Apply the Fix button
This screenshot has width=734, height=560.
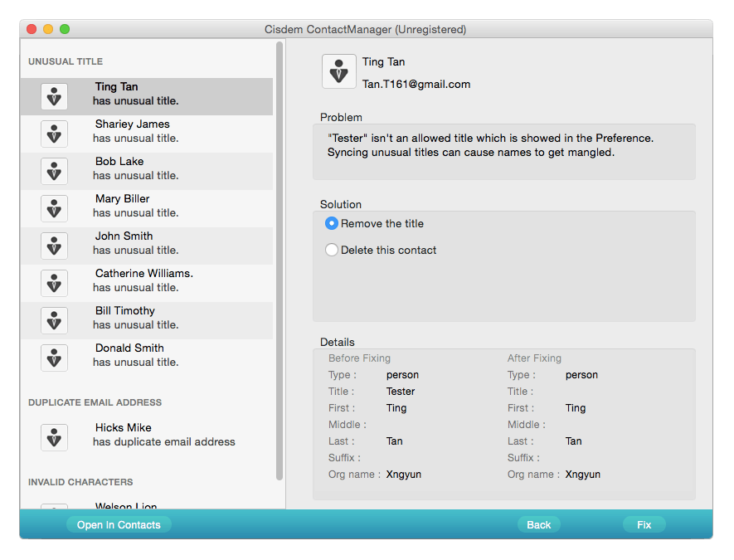tap(644, 525)
